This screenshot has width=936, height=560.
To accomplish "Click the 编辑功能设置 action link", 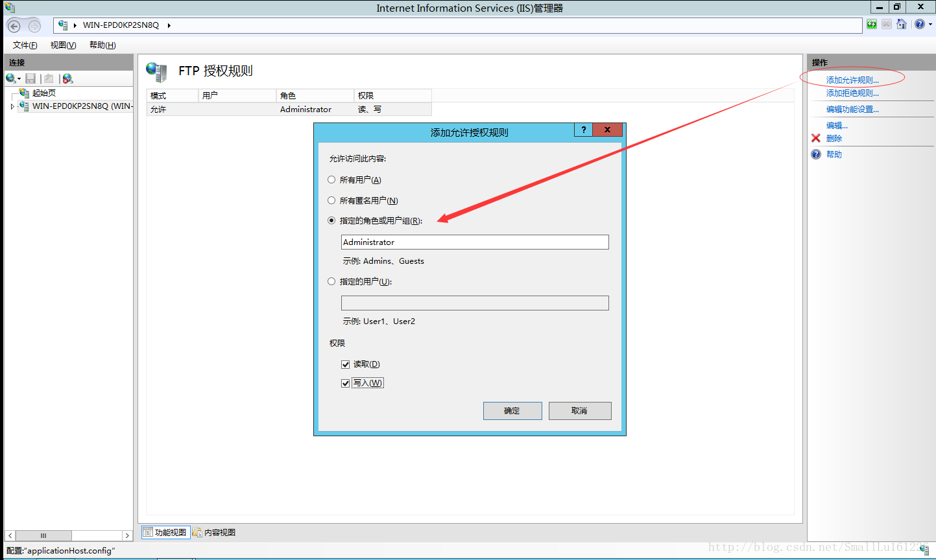I will pos(852,110).
